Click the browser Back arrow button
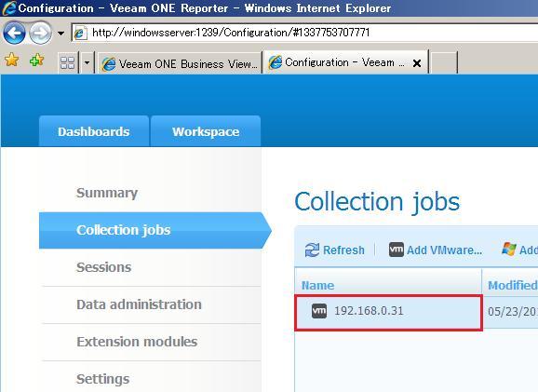538x392 pixels. 14,33
